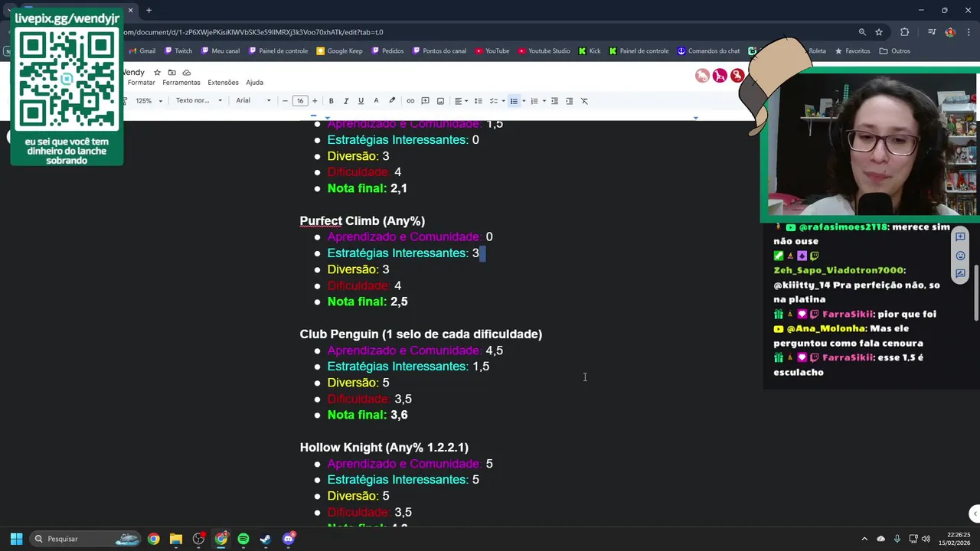Toggle underline formatting in the toolbar
This screenshot has height=551, width=980.
361,101
